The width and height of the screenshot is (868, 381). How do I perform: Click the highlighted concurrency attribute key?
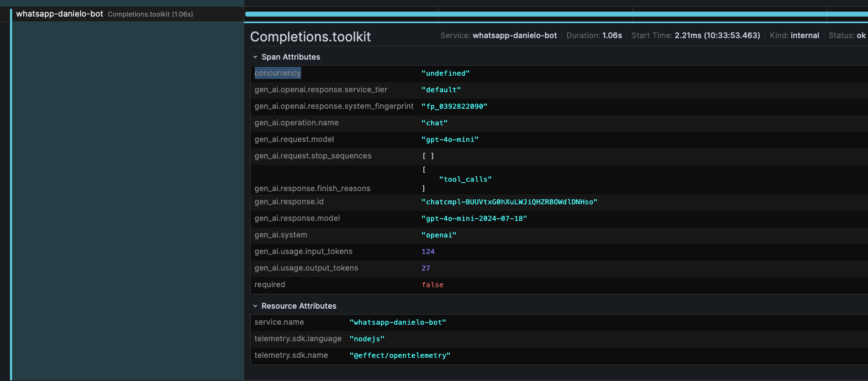pos(277,73)
